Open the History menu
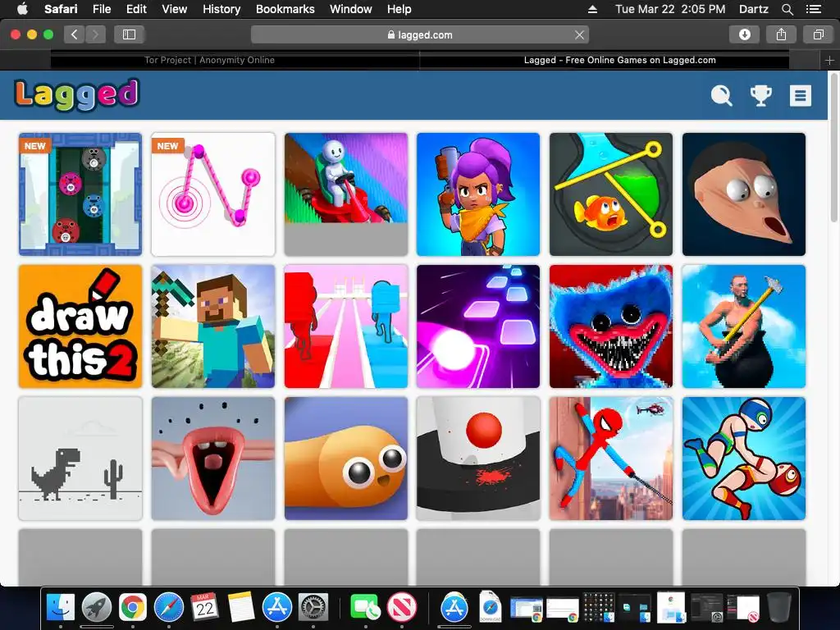 coord(221,9)
